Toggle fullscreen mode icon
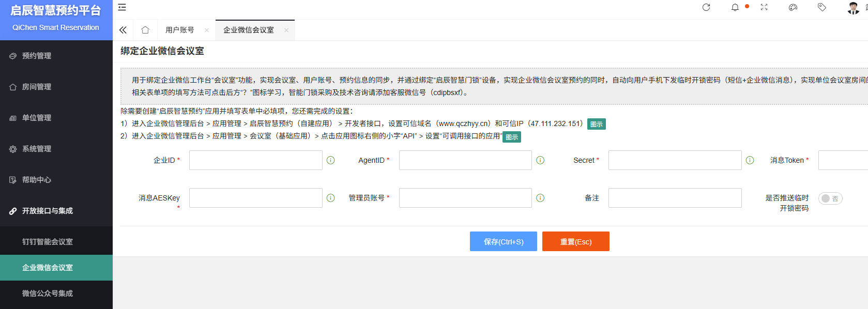This screenshot has height=309, width=868. coord(764,7)
